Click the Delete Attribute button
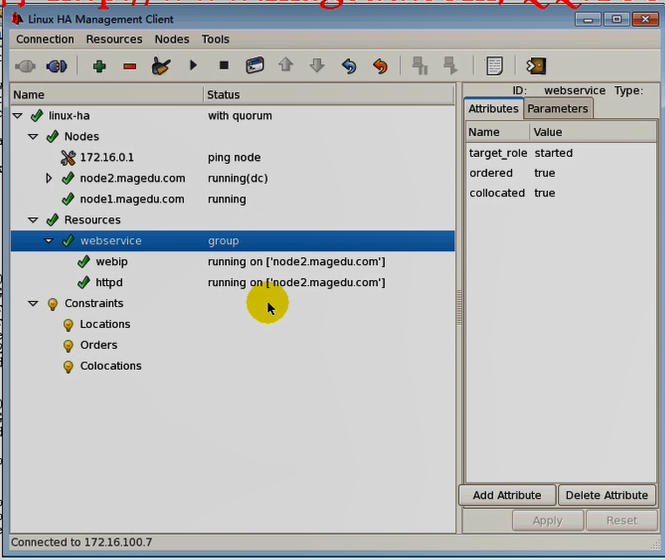The height and width of the screenshot is (559, 665). tap(606, 495)
